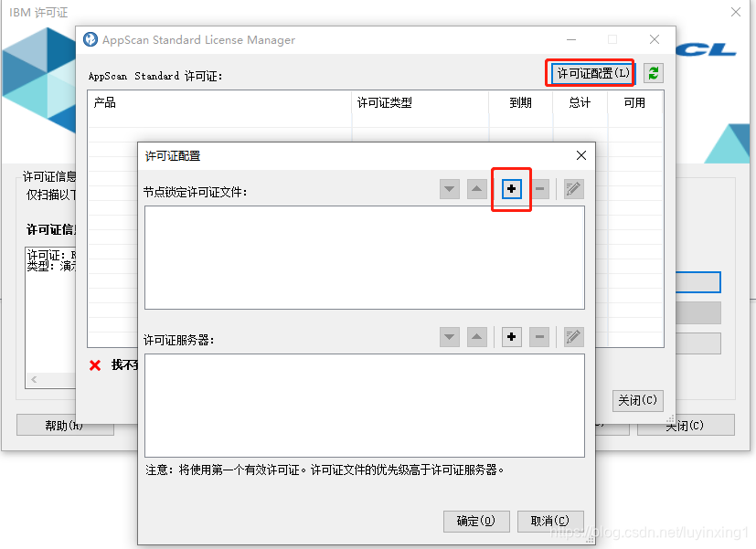
Task: Click scroll left arrow in license info box
Action: 34,379
